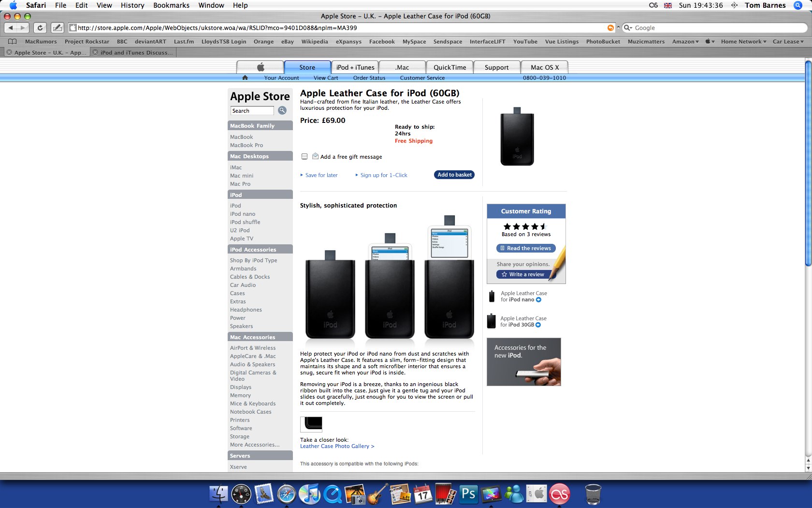This screenshot has width=812, height=508.
Task: Open Finder from the Dock
Action: pyautogui.click(x=218, y=493)
